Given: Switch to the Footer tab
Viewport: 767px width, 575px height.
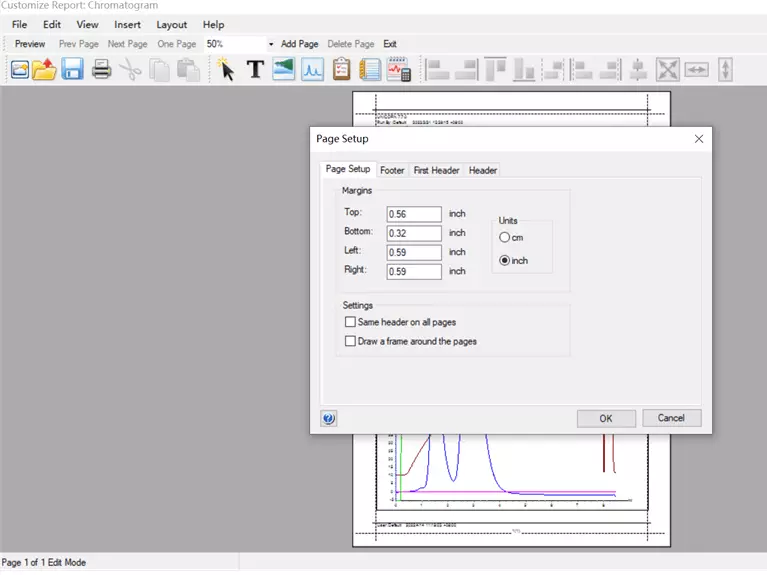Looking at the screenshot, I should click(x=392, y=170).
